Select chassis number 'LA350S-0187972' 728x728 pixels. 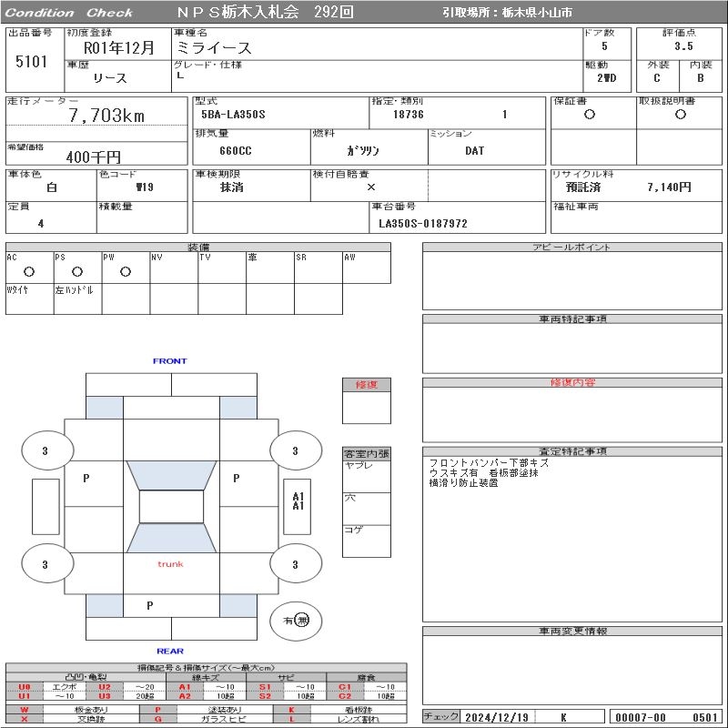coord(423,223)
